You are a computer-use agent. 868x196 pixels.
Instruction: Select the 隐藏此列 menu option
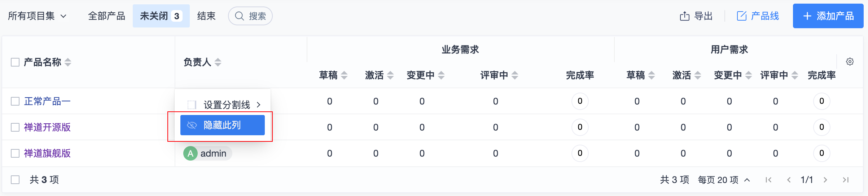pos(222,125)
